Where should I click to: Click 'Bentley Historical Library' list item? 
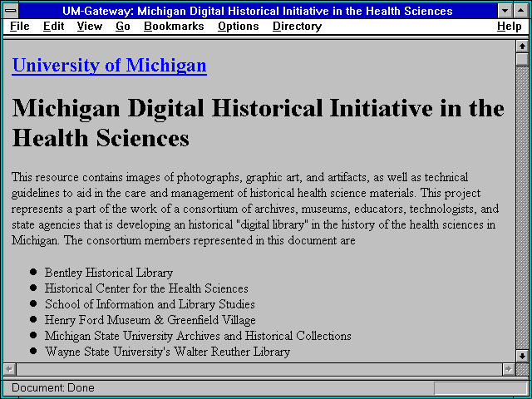109,273
